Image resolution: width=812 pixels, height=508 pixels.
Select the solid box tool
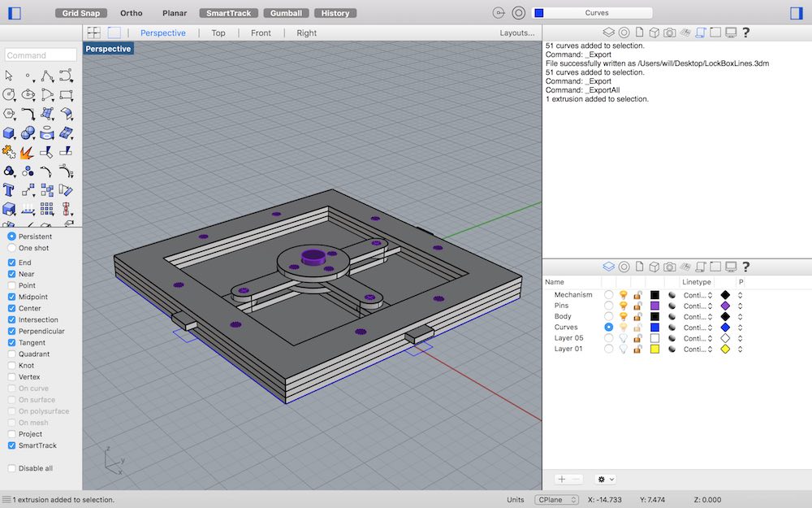(x=9, y=132)
